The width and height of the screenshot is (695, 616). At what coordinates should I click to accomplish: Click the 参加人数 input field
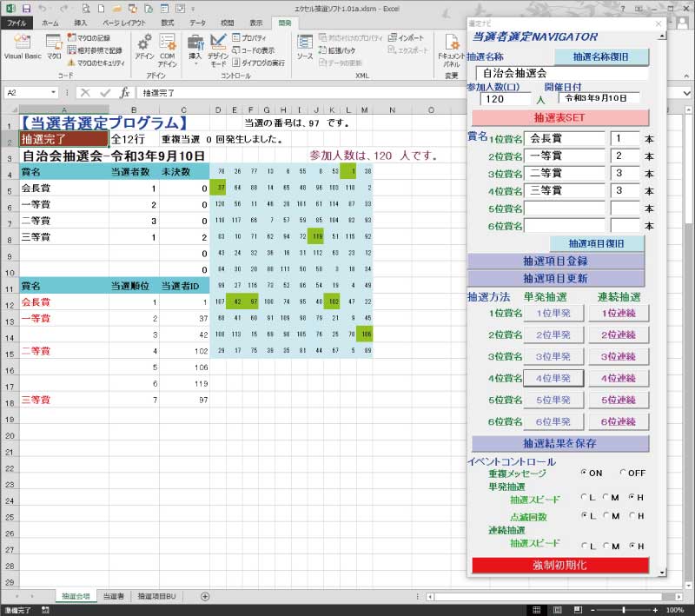click(x=506, y=99)
